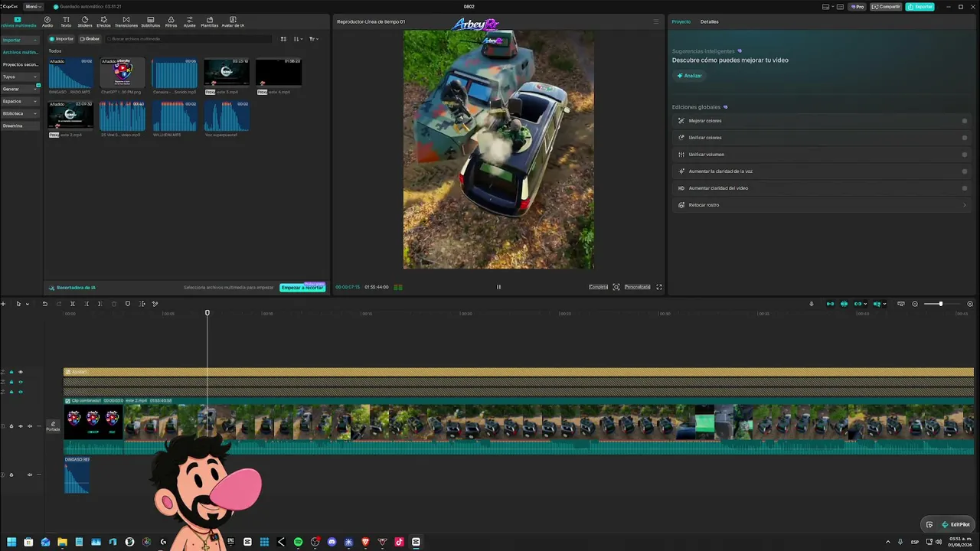Click the undo arrow in timeline toolbar
This screenshot has height=551, width=980.
tap(44, 304)
